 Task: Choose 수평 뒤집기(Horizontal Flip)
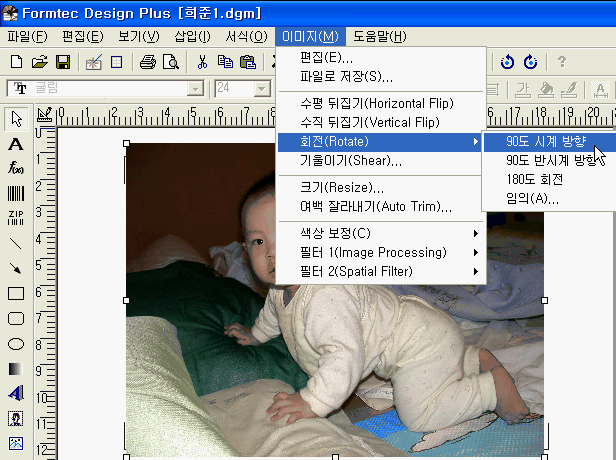click(x=380, y=103)
